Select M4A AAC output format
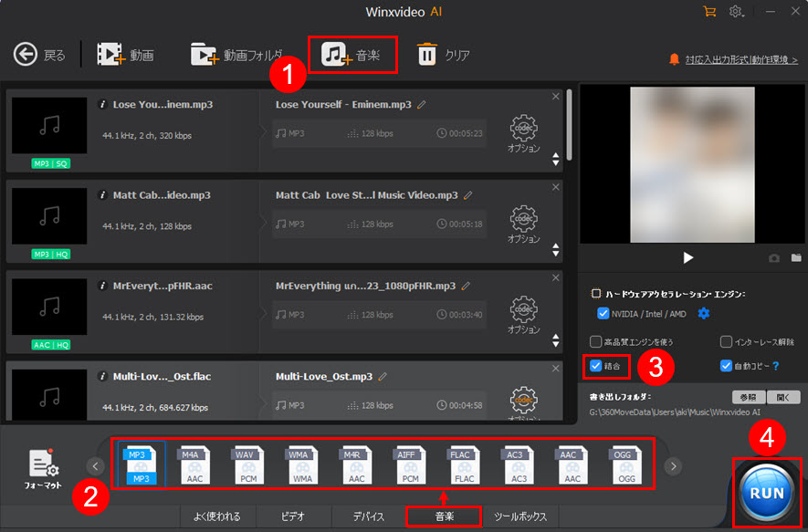 coord(194,465)
